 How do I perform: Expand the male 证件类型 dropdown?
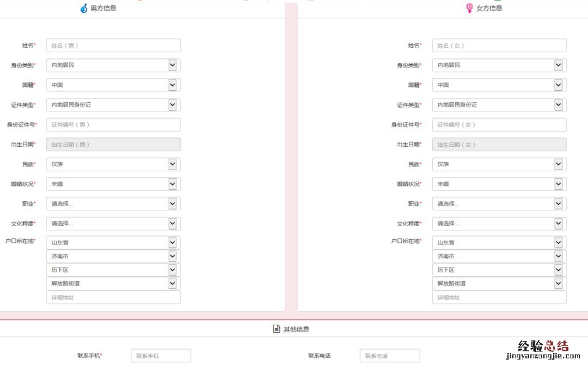pos(173,104)
